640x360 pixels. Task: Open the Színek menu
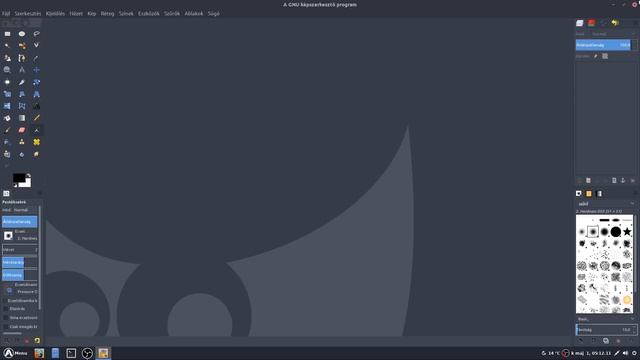[x=126, y=13]
